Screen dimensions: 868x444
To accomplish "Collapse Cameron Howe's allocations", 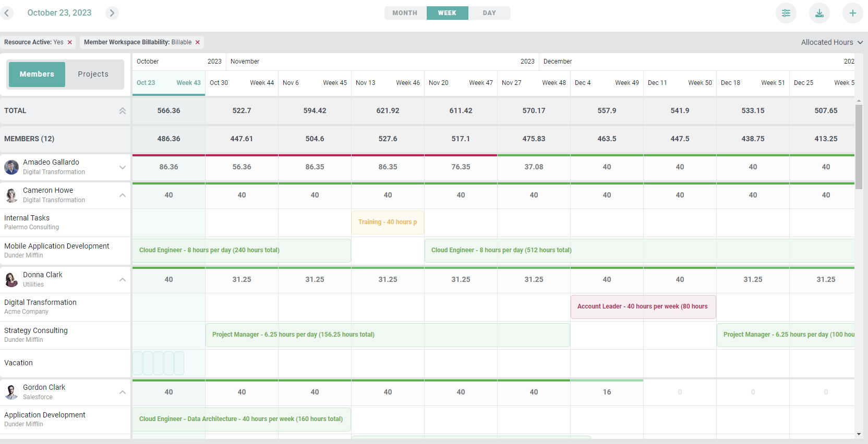I will click(123, 195).
